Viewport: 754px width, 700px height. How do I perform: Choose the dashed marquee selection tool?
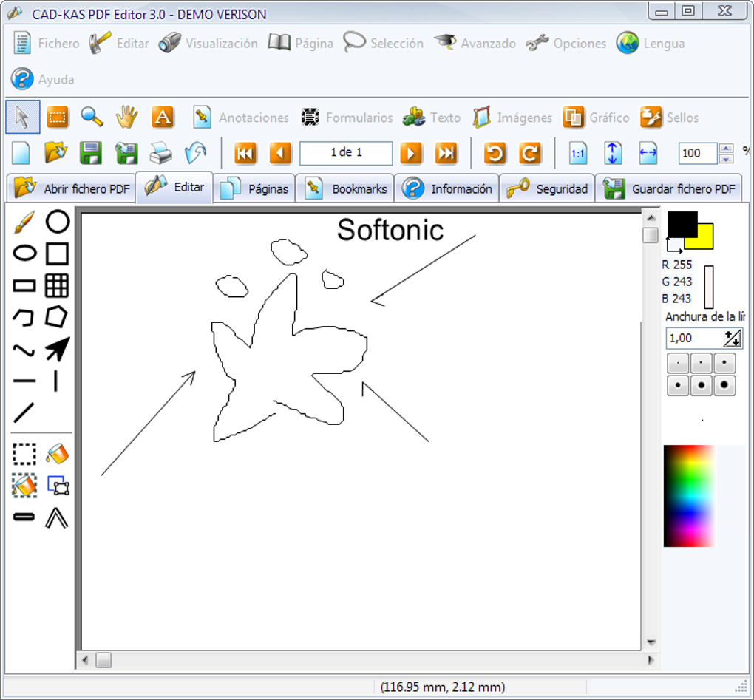click(24, 455)
